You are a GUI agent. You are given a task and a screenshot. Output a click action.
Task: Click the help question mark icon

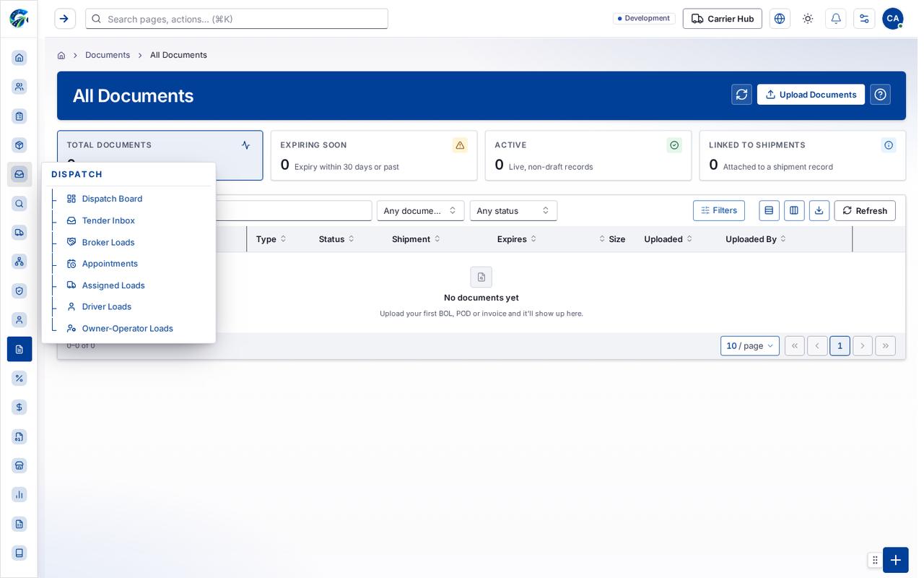click(x=880, y=95)
